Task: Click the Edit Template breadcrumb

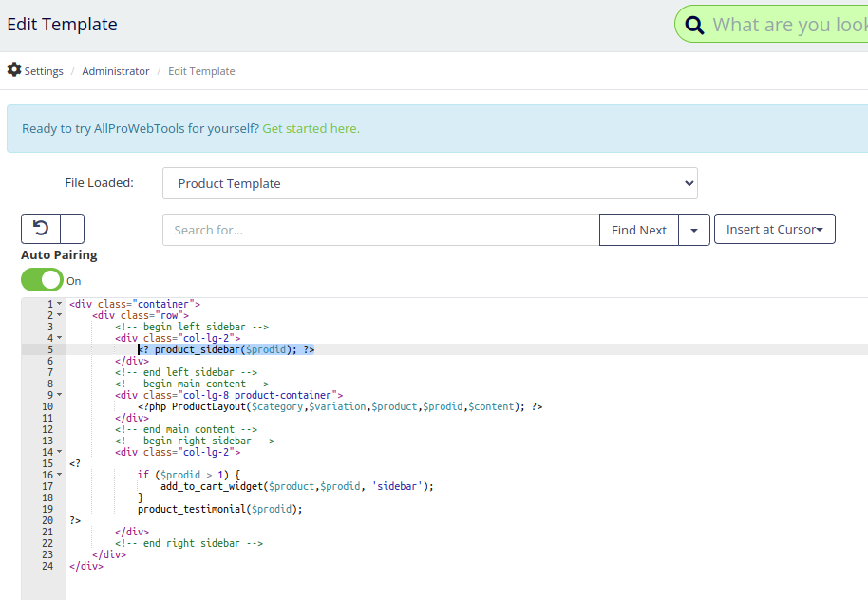Action: pos(201,71)
